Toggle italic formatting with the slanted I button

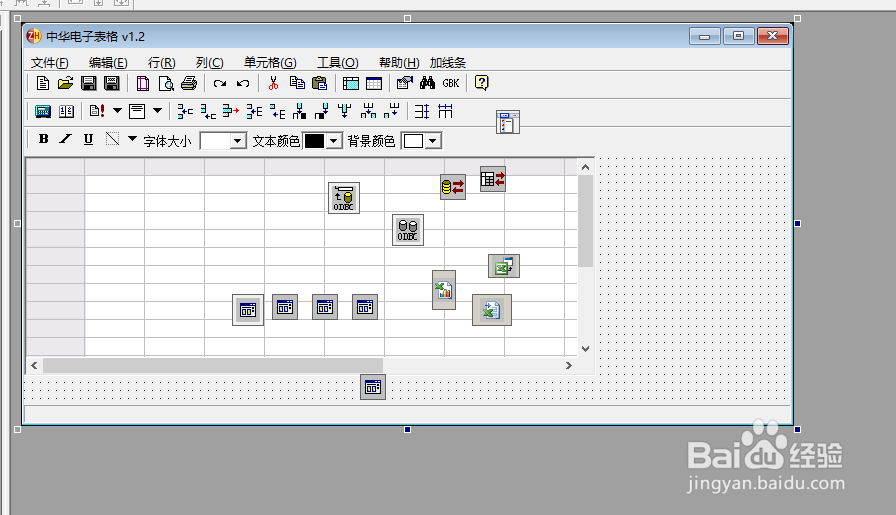point(66,139)
